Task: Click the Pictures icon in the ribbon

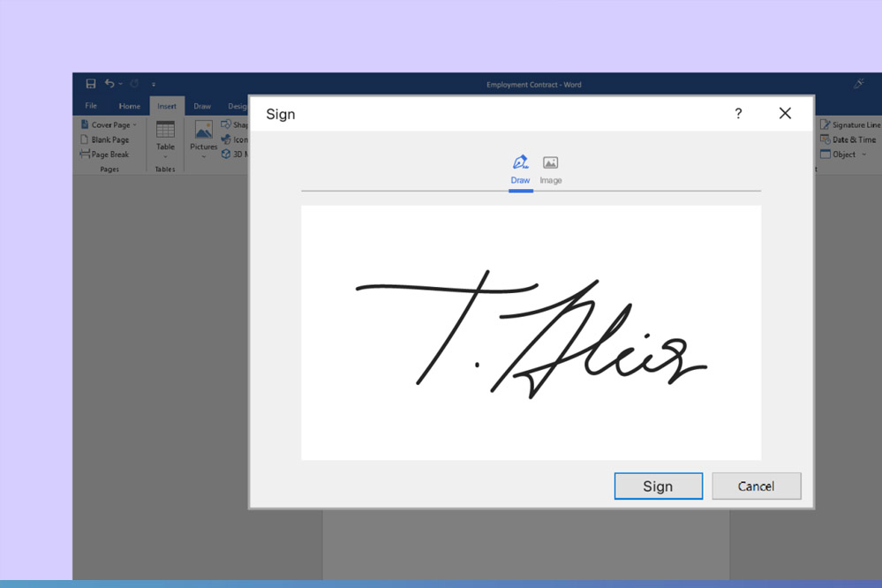Action: coord(203,131)
